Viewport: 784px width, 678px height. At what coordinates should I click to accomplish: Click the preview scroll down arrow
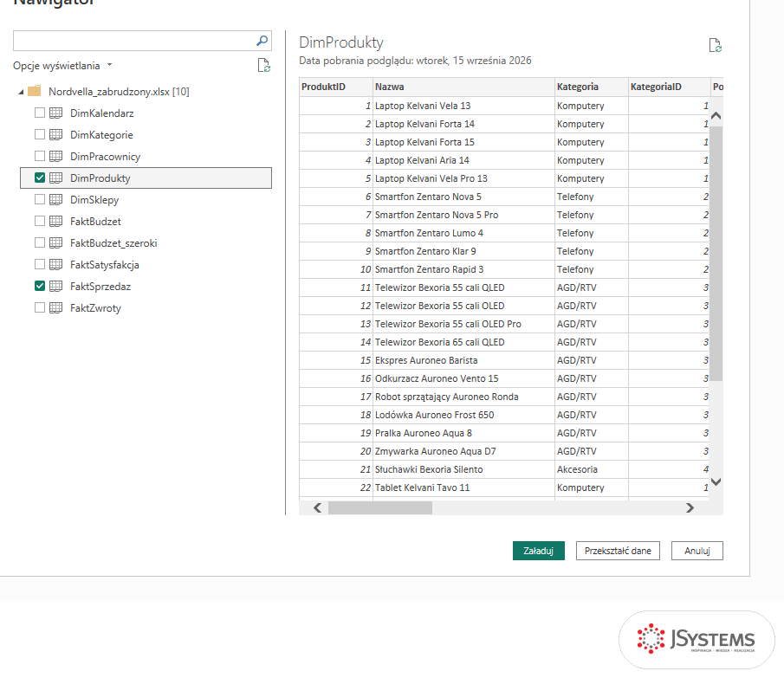point(716,481)
